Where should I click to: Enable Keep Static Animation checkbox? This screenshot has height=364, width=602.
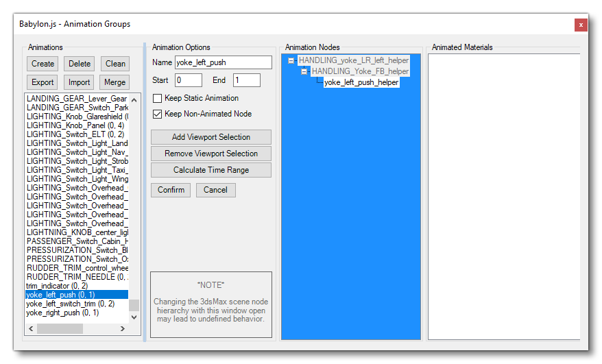click(158, 99)
